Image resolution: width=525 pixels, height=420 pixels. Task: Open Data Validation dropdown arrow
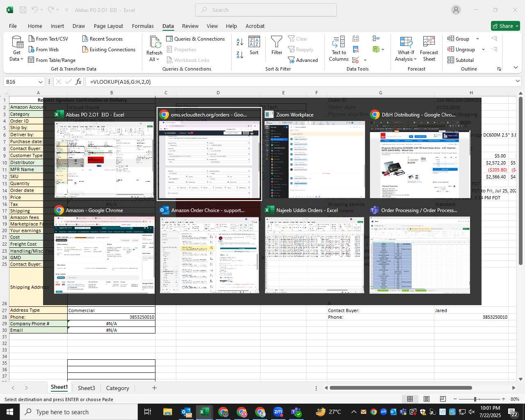[365, 60]
